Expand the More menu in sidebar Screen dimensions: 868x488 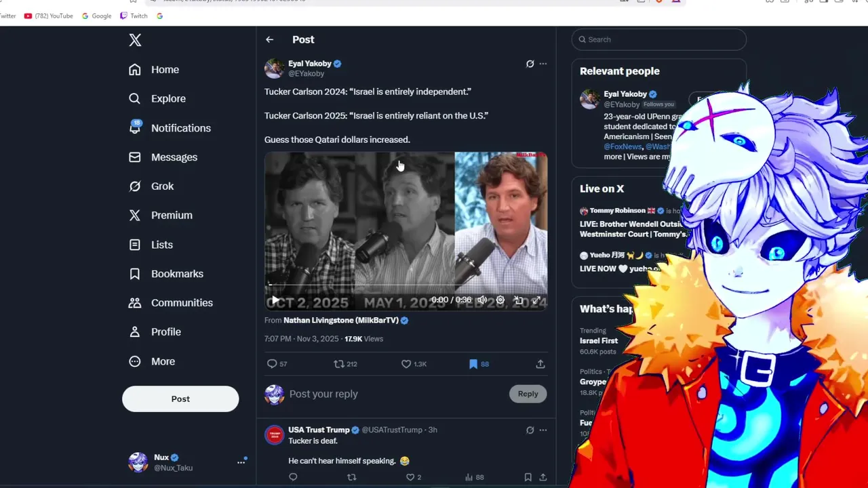click(x=152, y=361)
